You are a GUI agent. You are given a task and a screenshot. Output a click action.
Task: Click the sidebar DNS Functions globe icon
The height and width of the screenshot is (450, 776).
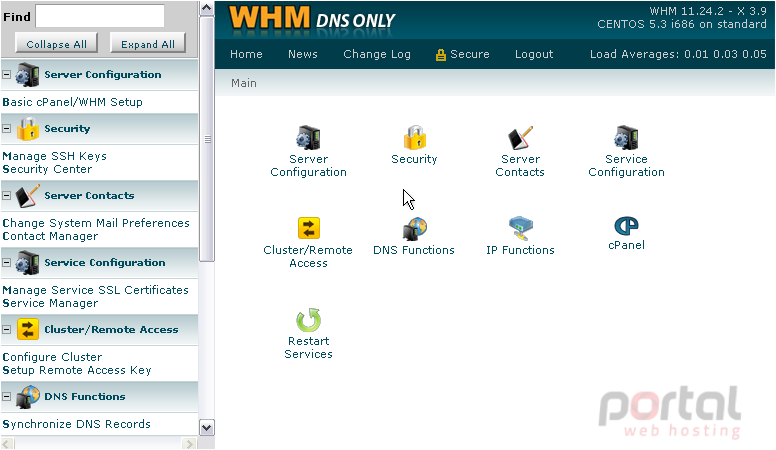pyautogui.click(x=28, y=397)
